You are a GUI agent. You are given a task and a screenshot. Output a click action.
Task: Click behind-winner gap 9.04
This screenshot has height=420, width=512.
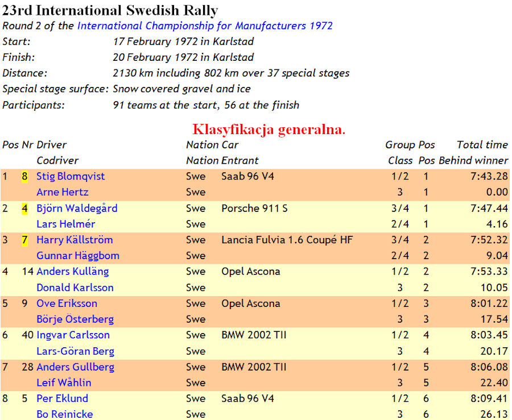pos(497,256)
